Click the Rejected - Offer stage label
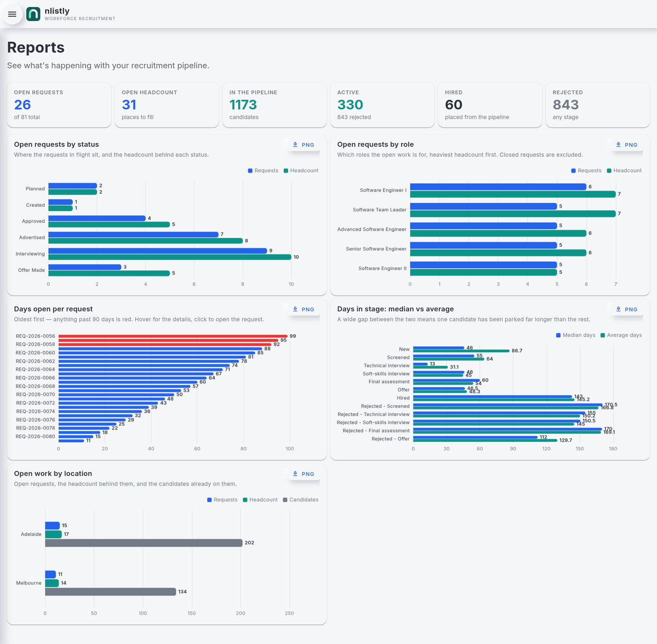 click(x=390, y=439)
